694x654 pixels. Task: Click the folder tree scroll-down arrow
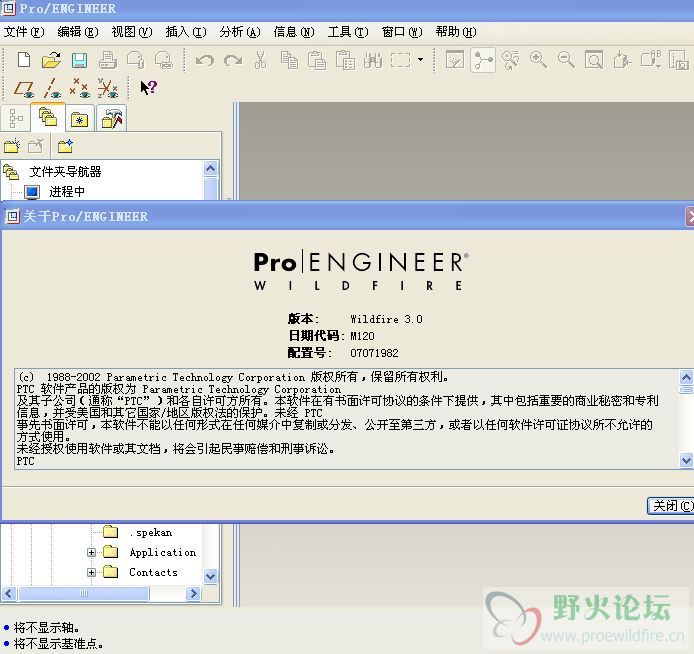coord(211,576)
